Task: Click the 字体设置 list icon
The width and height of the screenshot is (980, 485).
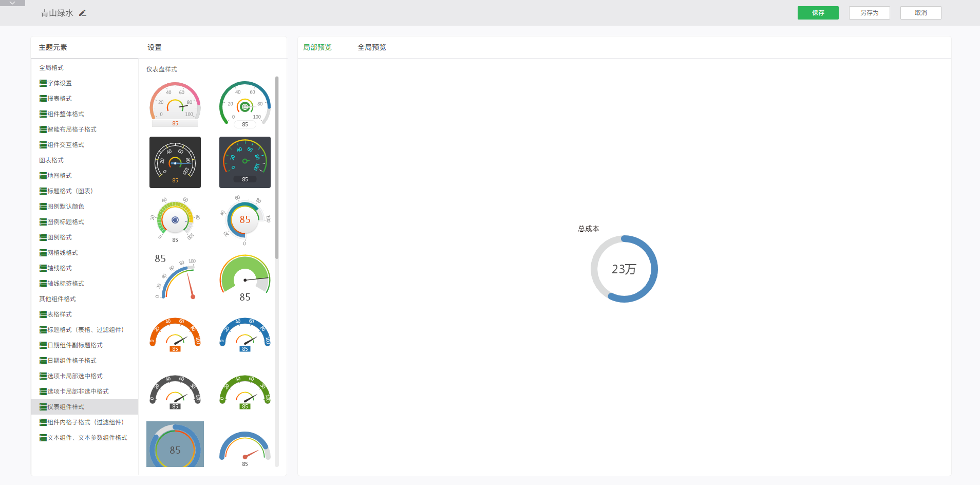Action: point(43,83)
